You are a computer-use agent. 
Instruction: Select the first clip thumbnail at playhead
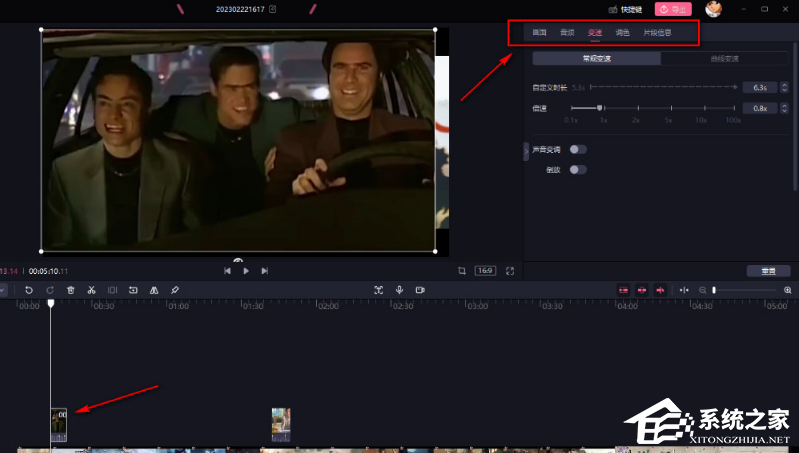pyautogui.click(x=59, y=424)
